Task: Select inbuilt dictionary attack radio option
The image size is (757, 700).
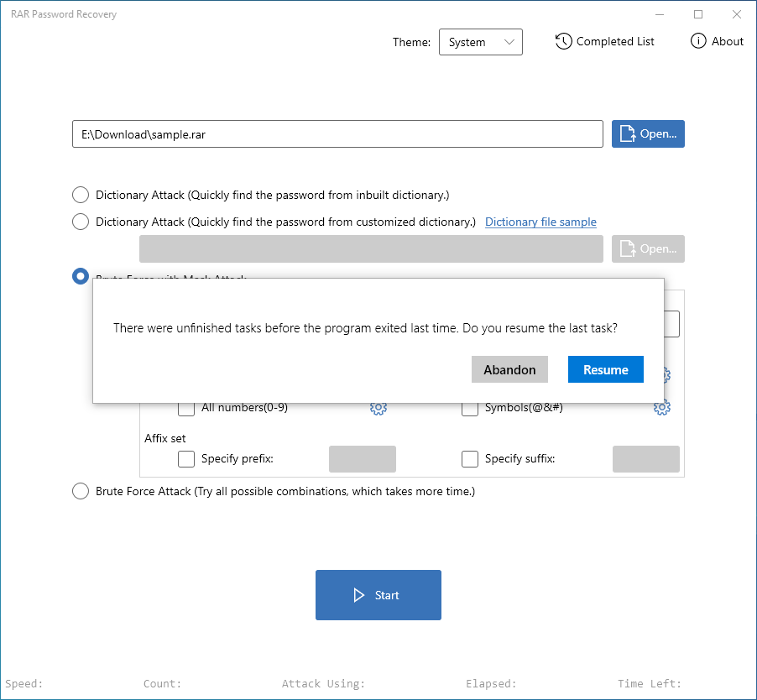Action: click(x=81, y=195)
